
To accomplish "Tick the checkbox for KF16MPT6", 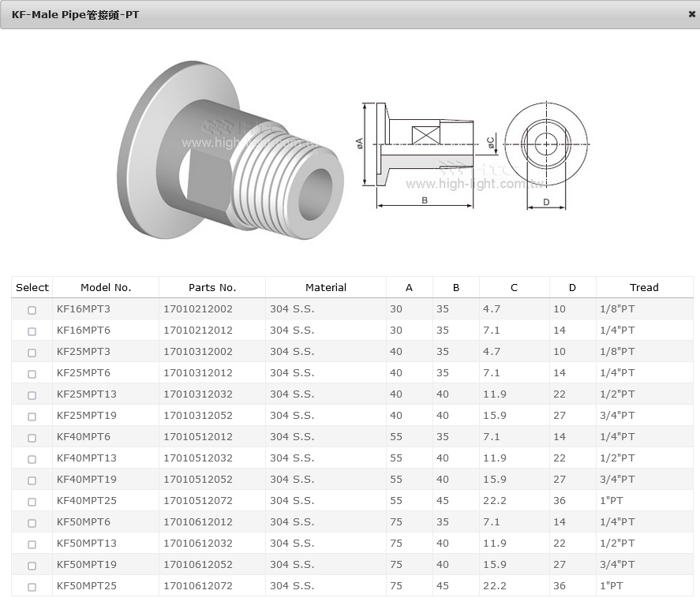I will coord(32,331).
